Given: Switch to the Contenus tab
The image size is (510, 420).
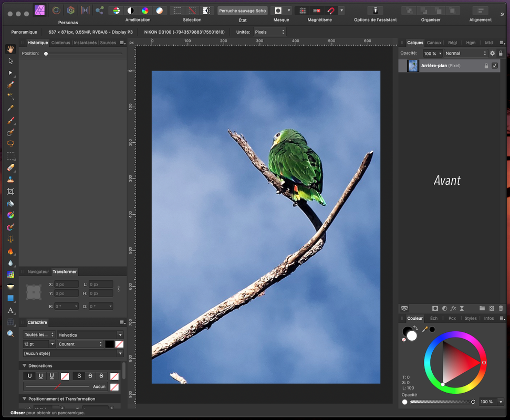Looking at the screenshot, I should (x=60, y=43).
